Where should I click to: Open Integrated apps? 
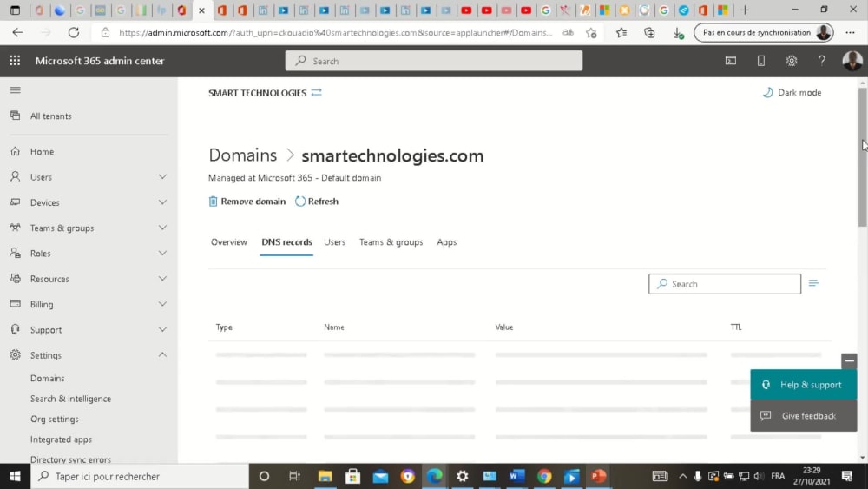point(61,439)
